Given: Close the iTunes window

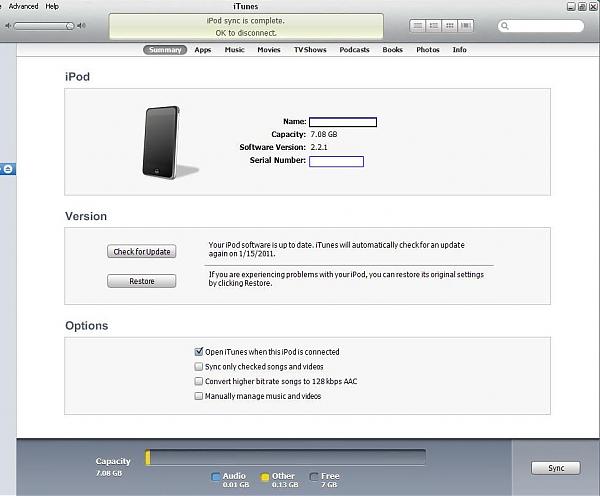Looking at the screenshot, I should [x=593, y=6].
